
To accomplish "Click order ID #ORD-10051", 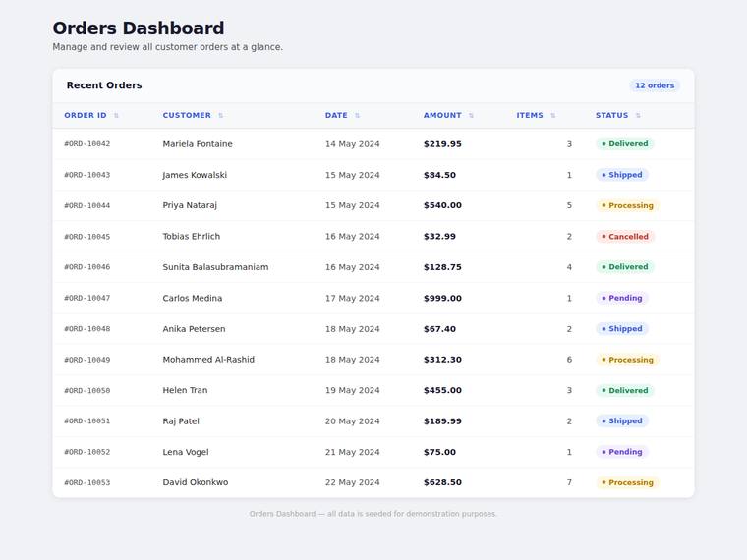I will coord(87,420).
